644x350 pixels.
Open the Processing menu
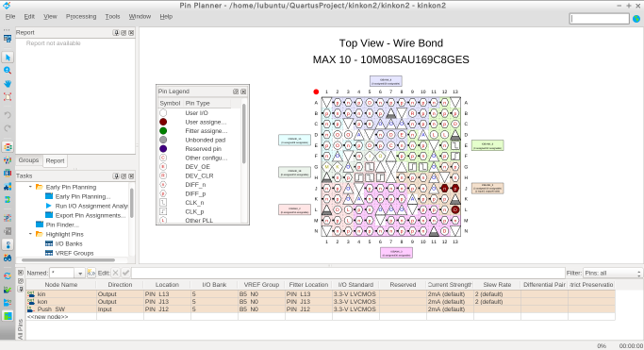81,16
